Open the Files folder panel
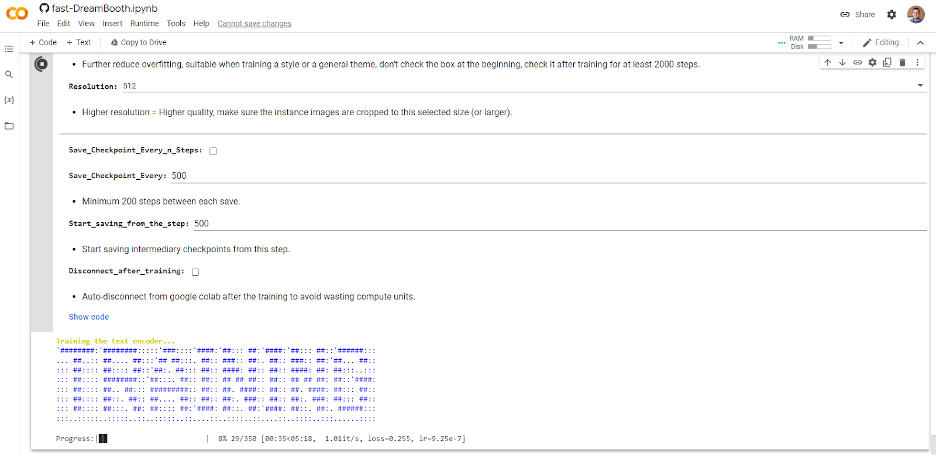The height and width of the screenshot is (456, 936). coord(9,126)
